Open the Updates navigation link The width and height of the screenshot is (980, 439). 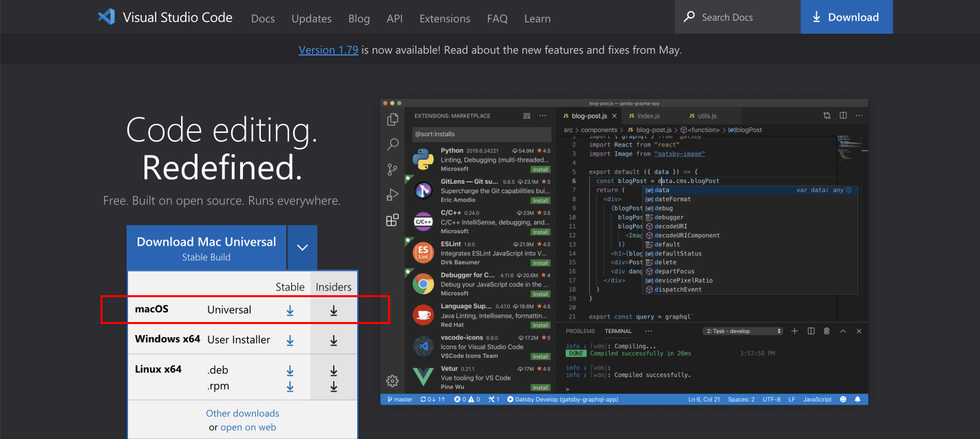[311, 19]
